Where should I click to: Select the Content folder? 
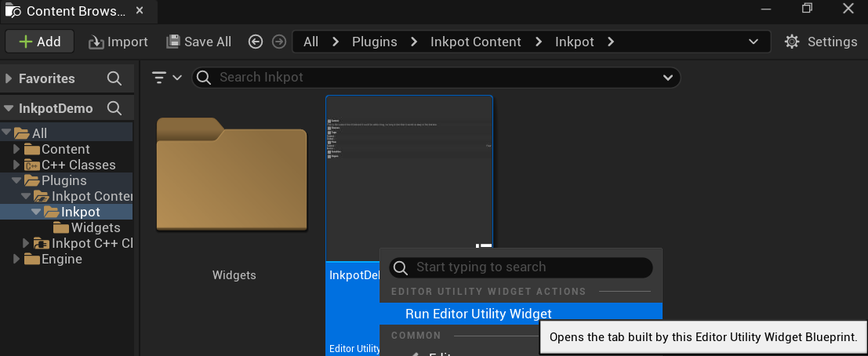click(65, 149)
